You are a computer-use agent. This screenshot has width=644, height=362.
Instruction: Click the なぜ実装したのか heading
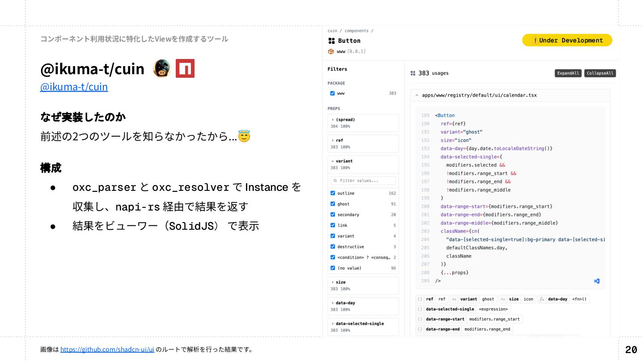(x=83, y=117)
